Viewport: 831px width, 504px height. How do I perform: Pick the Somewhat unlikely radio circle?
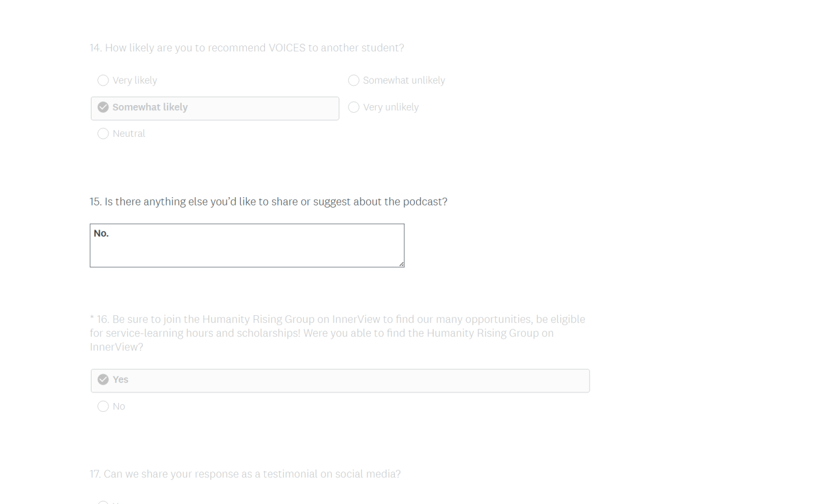pyautogui.click(x=354, y=80)
